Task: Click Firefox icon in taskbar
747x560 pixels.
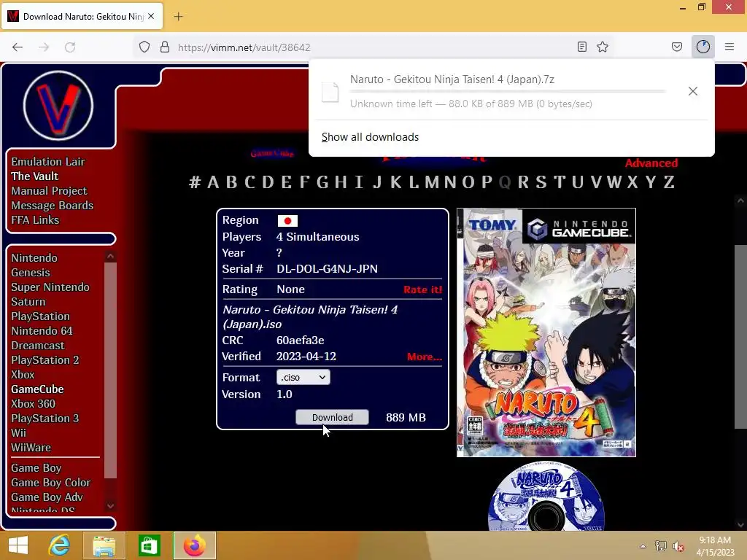Action: [194, 545]
